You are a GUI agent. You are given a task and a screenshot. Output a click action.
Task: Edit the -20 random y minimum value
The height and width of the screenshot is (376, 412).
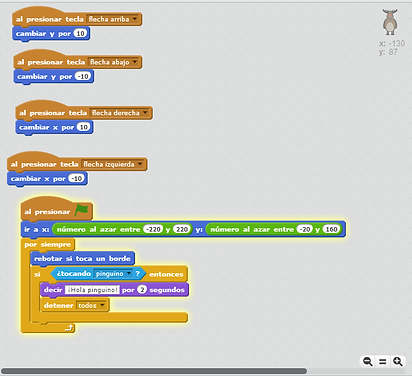tap(305, 229)
